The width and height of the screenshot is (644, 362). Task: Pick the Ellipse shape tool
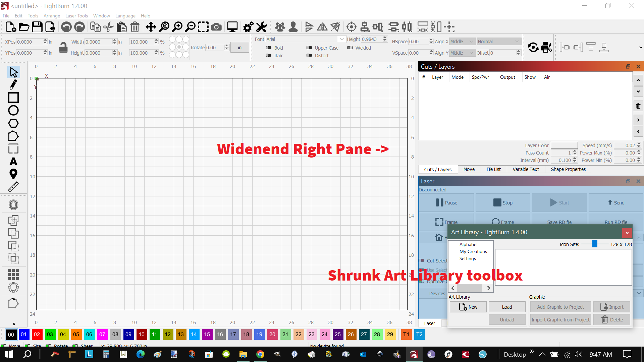tap(13, 110)
